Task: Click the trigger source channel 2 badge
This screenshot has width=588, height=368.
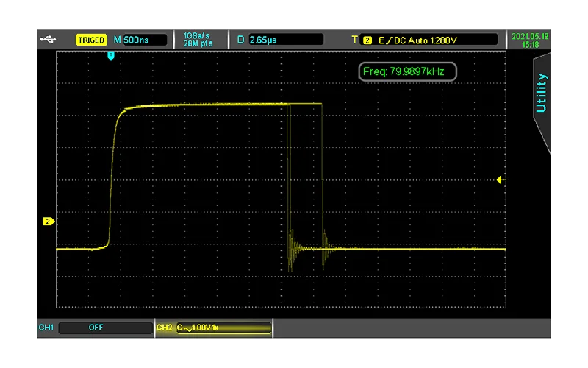Action: (367, 40)
